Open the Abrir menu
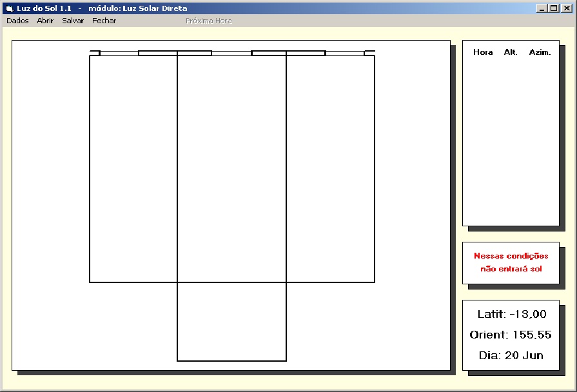 click(x=45, y=21)
